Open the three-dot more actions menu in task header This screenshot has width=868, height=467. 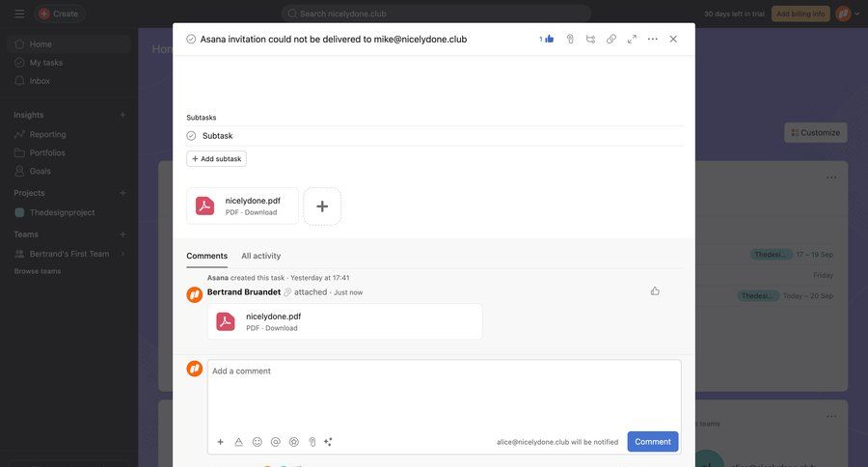pyautogui.click(x=653, y=39)
